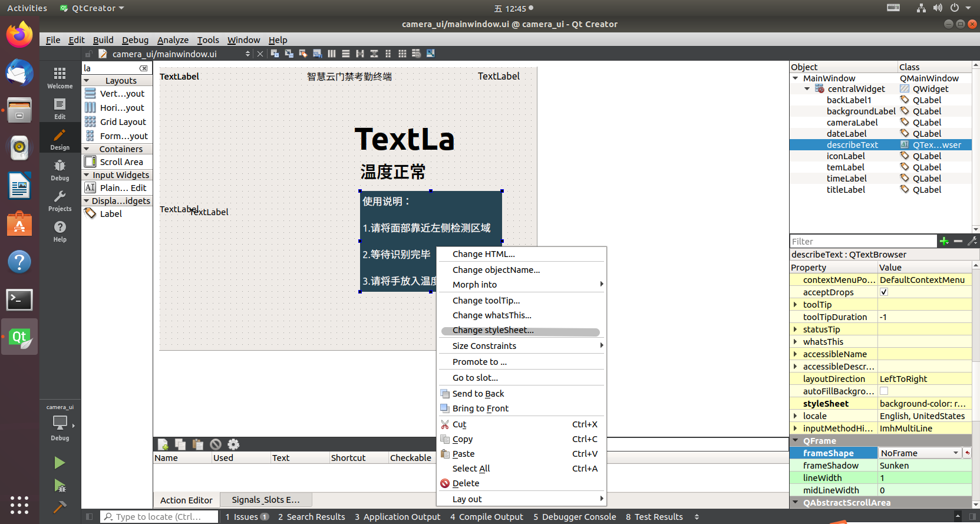Click Adjust Size toolbar icon

[x=431, y=54]
